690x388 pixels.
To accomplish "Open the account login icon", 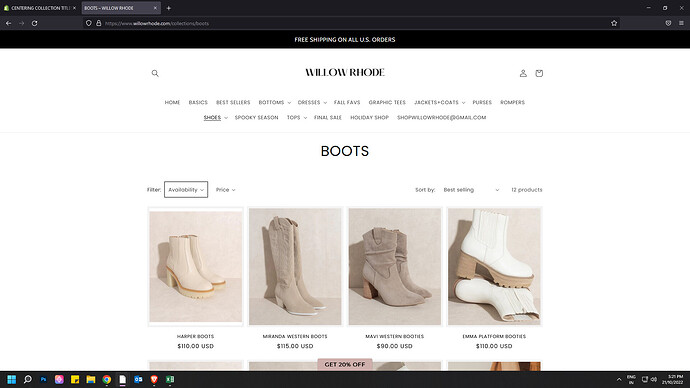I will coord(523,73).
